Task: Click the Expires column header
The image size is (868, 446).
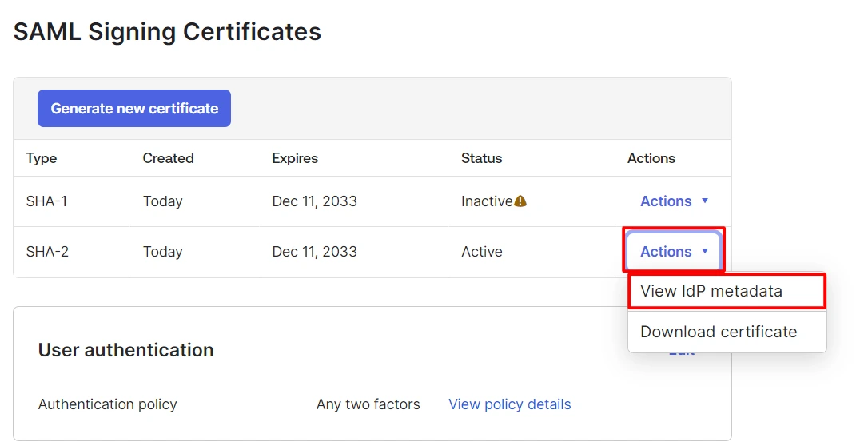Action: pyautogui.click(x=295, y=158)
